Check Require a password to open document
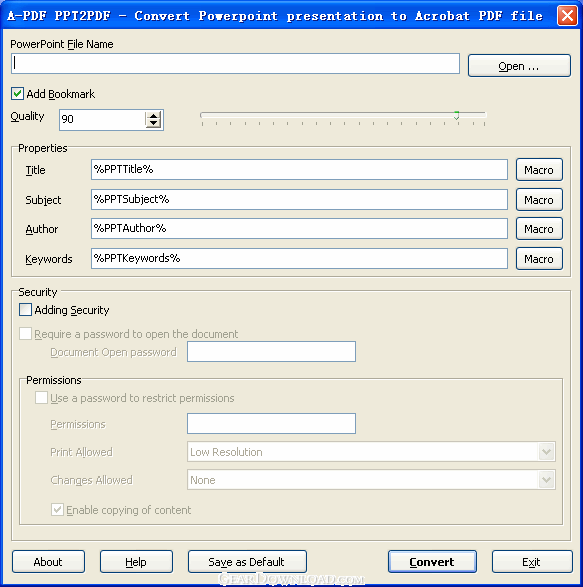The height and width of the screenshot is (587, 583). 25,334
